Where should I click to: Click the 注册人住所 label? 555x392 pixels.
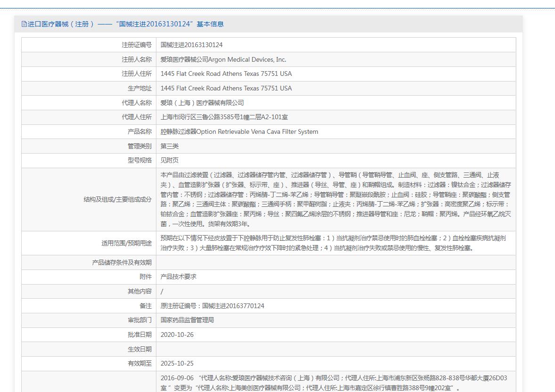click(x=137, y=73)
